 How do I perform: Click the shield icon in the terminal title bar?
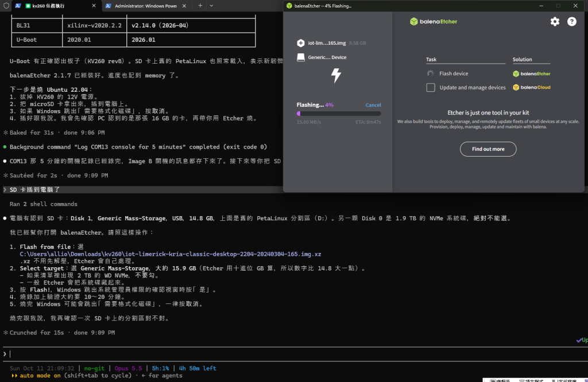(6, 6)
